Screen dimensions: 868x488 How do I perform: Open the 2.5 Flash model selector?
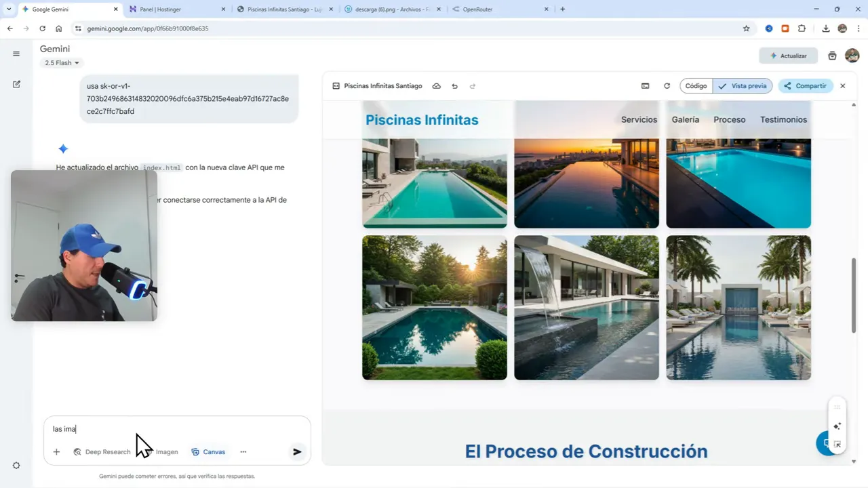click(61, 62)
